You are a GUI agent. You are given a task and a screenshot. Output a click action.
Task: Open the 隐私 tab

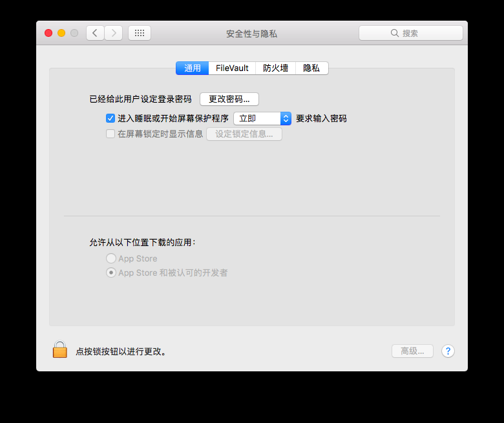coord(311,68)
